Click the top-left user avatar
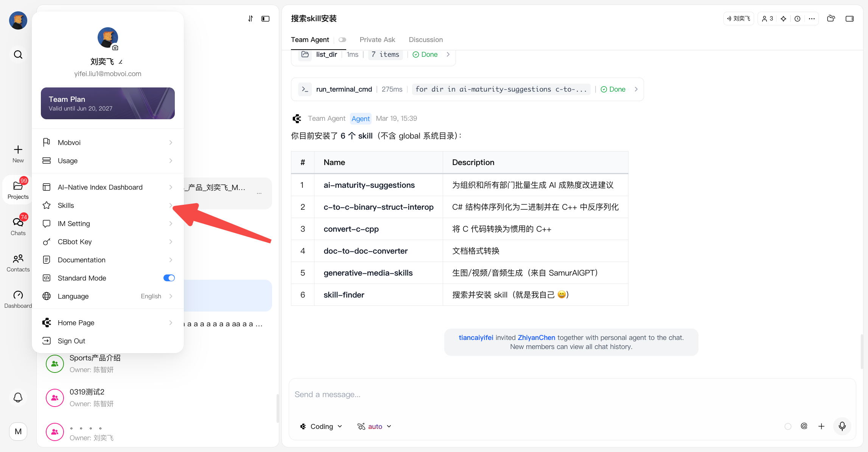The image size is (868, 452). coord(18,20)
